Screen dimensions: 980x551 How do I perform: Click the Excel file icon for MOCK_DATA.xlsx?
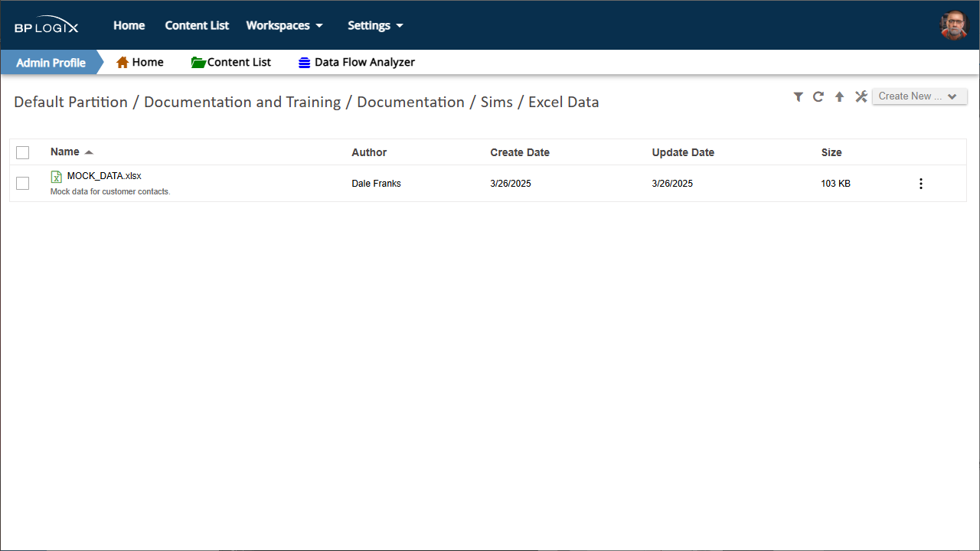57,177
